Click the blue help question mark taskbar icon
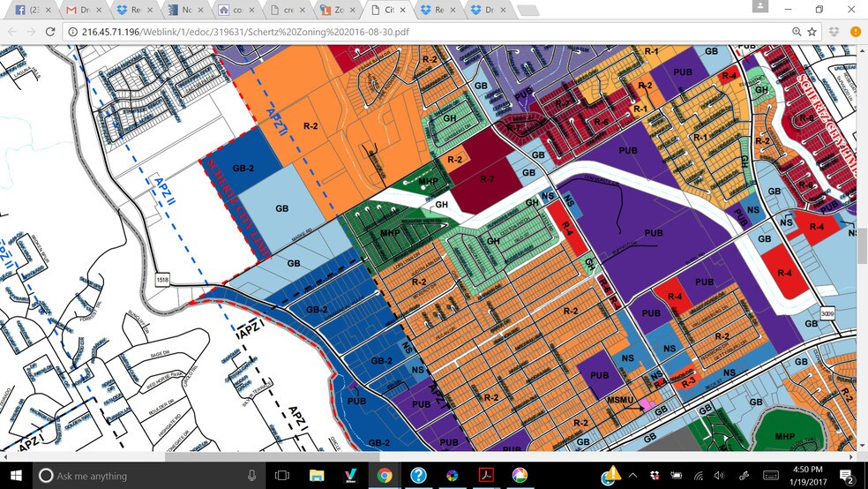This screenshot has width=868, height=489. [418, 476]
